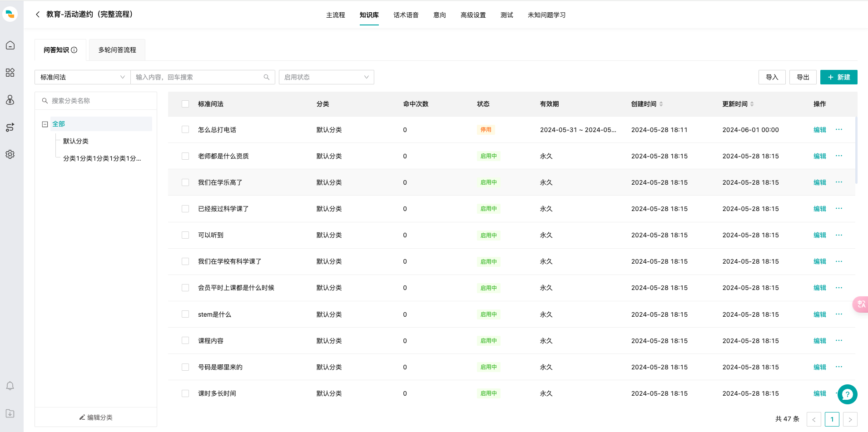The height and width of the screenshot is (432, 868).
Task: Focus the 输入内容，回车搜索 input field
Action: pyautogui.click(x=203, y=77)
